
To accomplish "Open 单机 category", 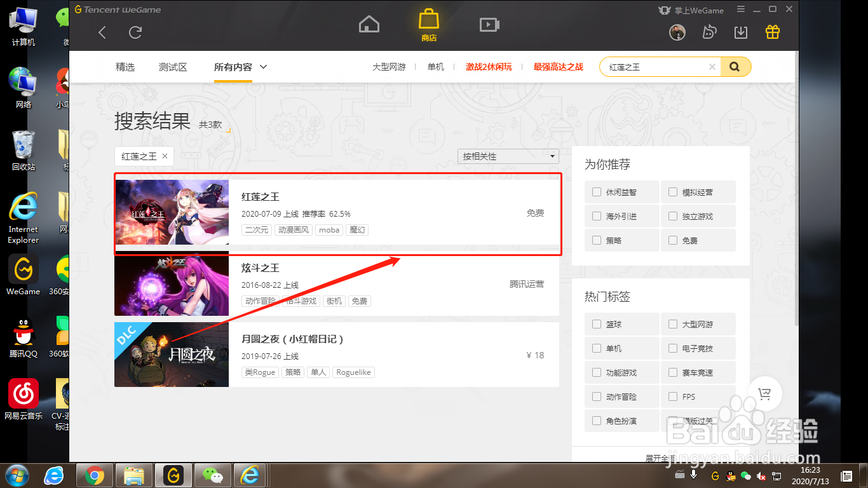I will (x=436, y=67).
